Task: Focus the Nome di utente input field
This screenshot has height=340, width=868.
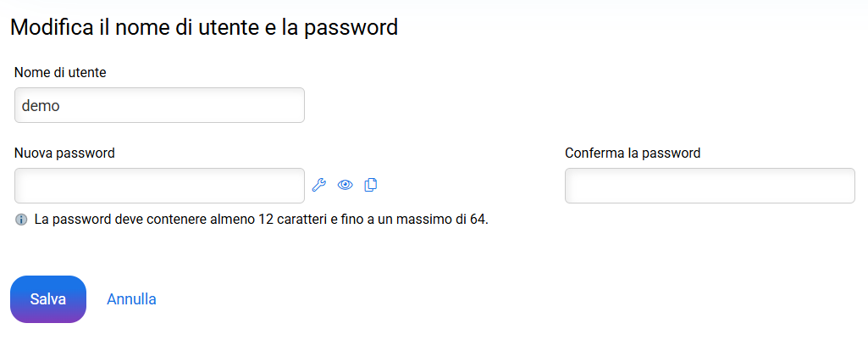Action: pos(159,105)
